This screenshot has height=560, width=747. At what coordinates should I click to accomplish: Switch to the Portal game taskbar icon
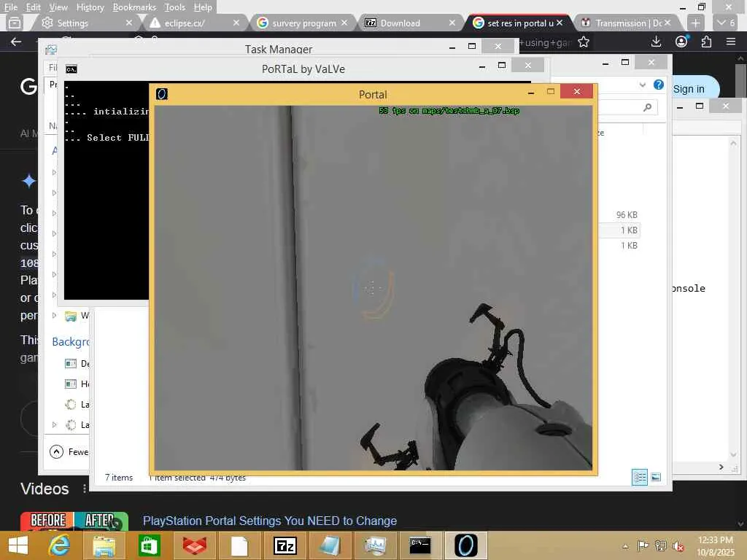(x=465, y=545)
